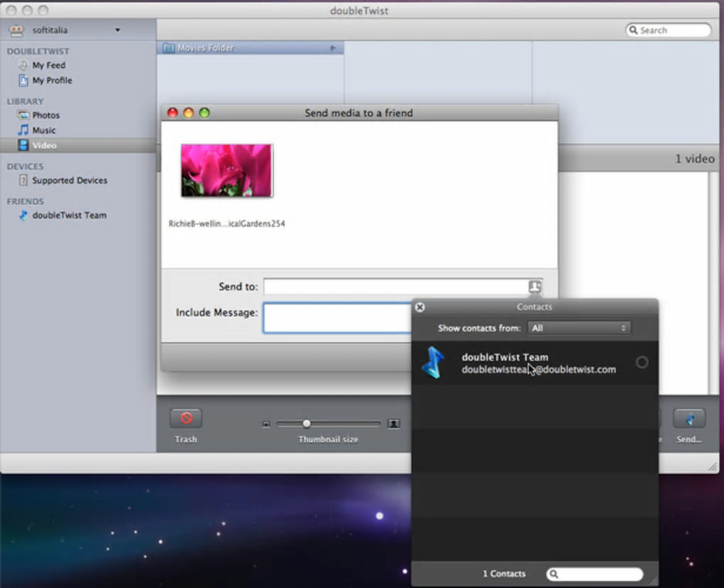The width and height of the screenshot is (724, 588).
Task: Click the doubletwist.com email address text
Action: tap(538, 369)
